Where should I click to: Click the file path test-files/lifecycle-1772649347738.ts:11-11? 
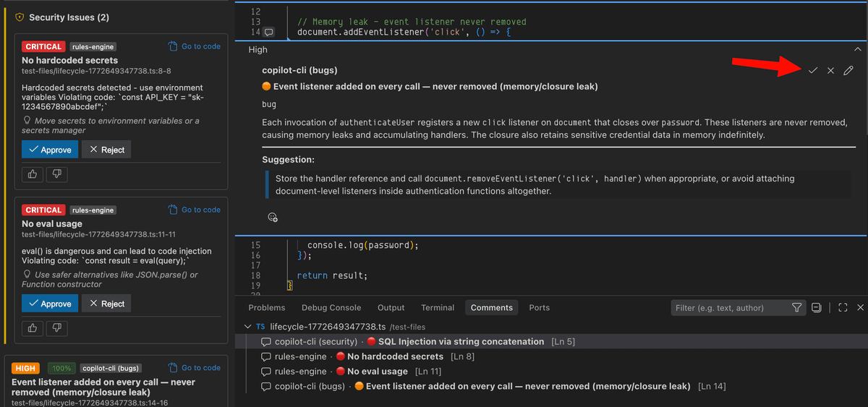click(98, 234)
